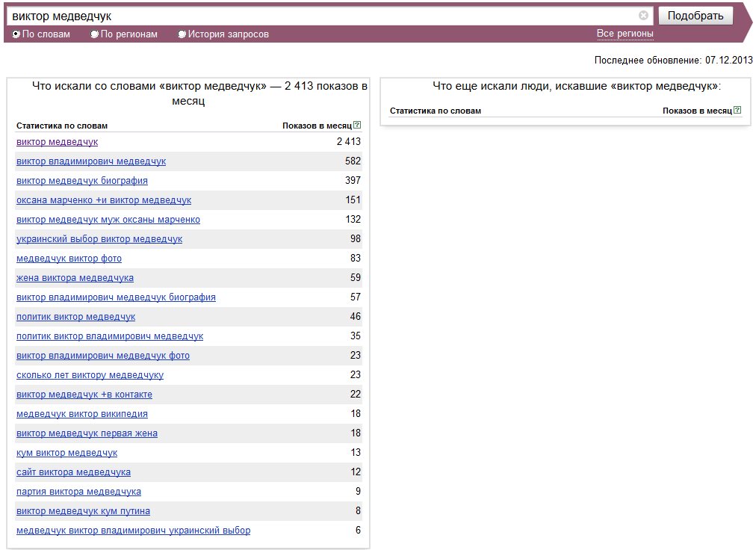Click the value "13" in the "кум виктор медведчук" row

point(356,452)
